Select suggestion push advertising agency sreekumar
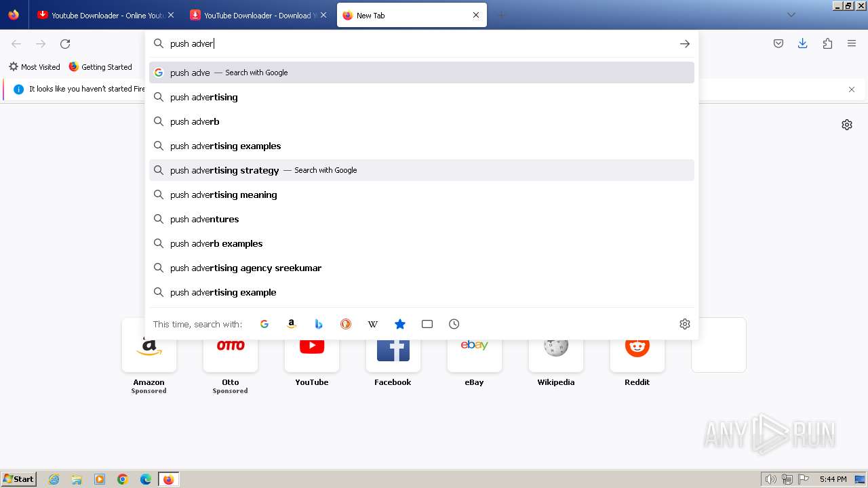The height and width of the screenshot is (488, 868). (422, 268)
